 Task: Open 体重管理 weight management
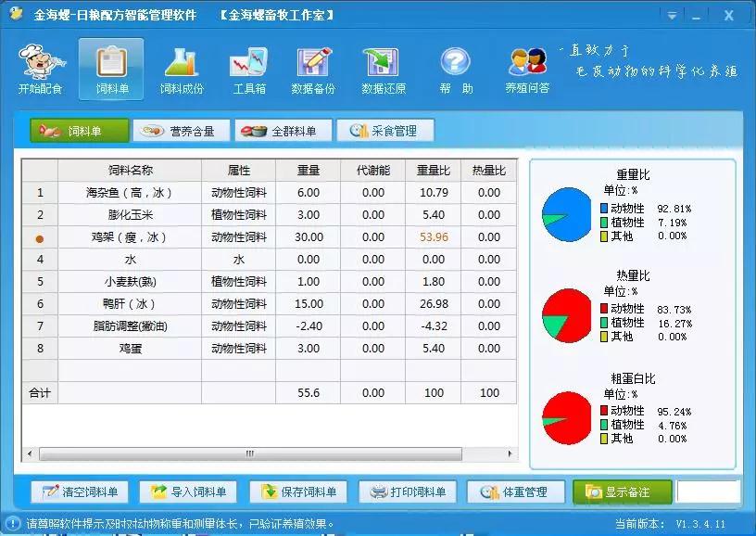tap(515, 492)
